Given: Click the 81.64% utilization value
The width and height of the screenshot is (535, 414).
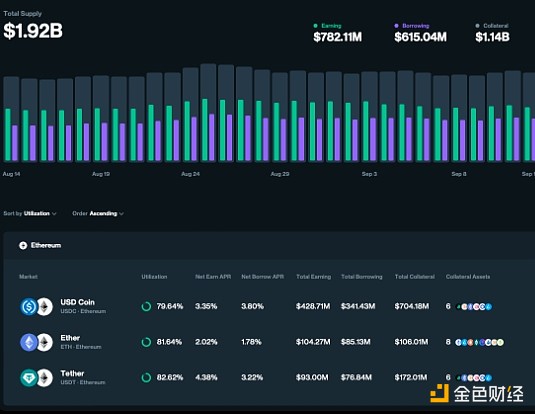Looking at the screenshot, I should coord(169,342).
